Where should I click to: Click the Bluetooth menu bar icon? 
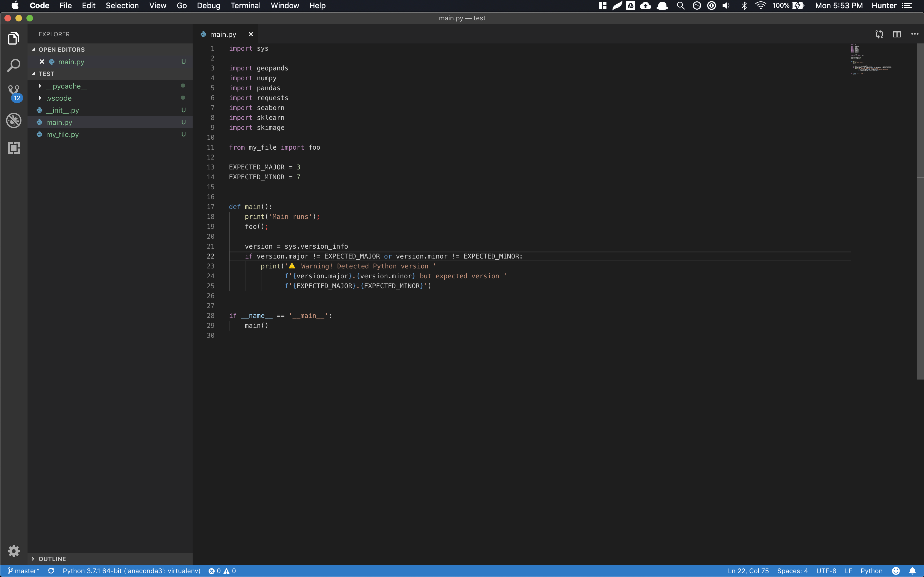coord(744,6)
